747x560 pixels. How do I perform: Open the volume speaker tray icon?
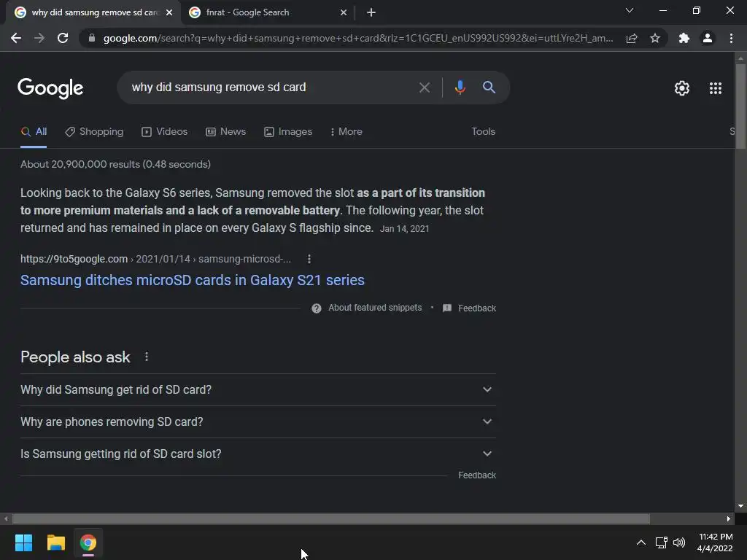pos(679,542)
